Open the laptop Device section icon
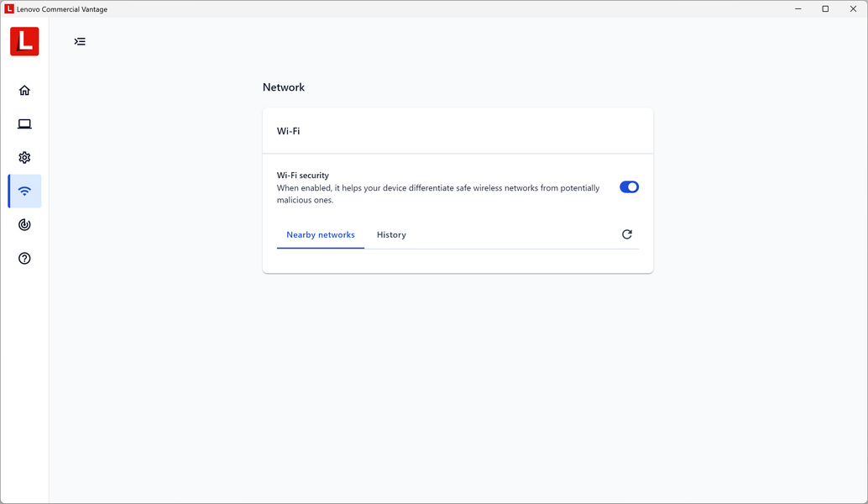868x504 pixels. coord(24,124)
